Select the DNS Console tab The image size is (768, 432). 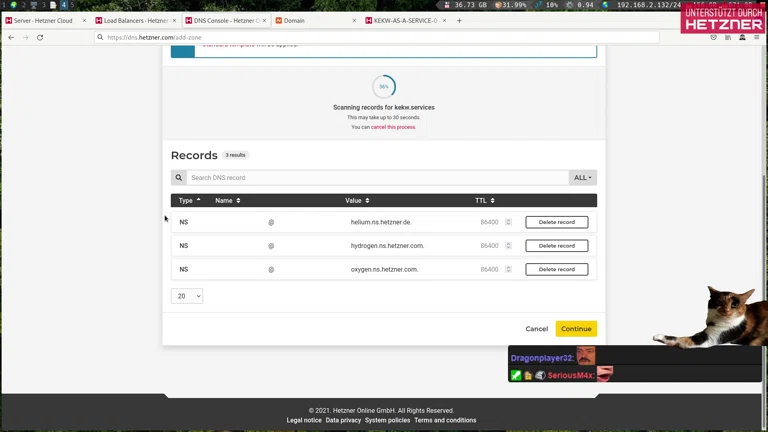click(226, 21)
